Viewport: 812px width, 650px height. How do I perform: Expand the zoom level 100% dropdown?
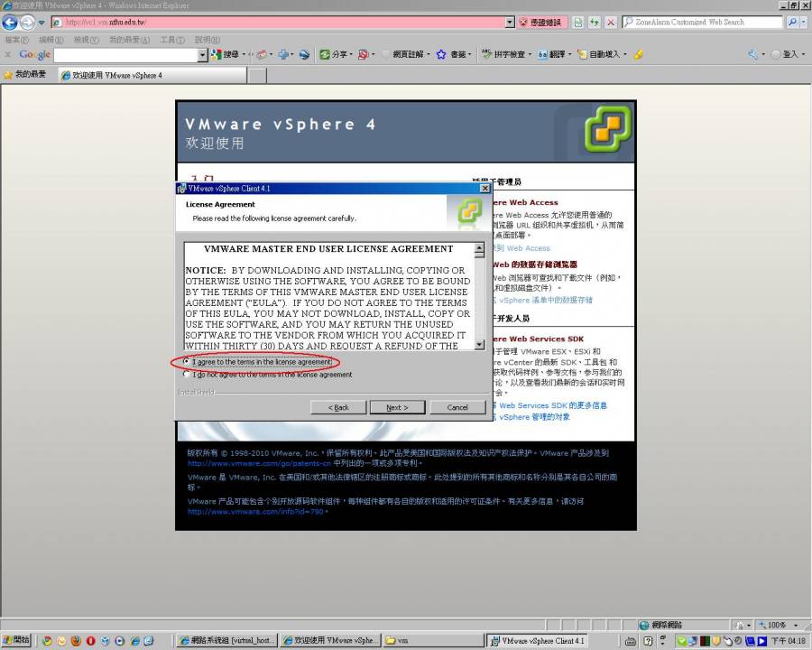(x=794, y=625)
